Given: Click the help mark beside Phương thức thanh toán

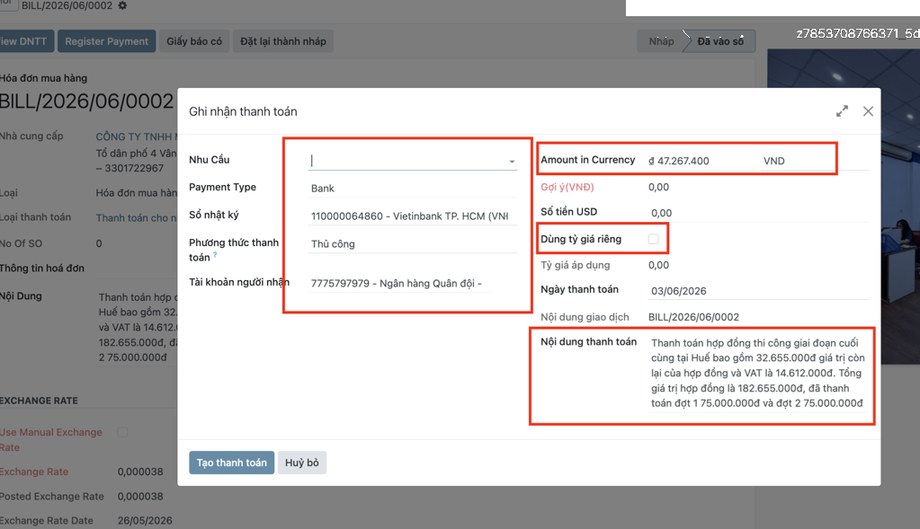Looking at the screenshot, I should [215, 255].
